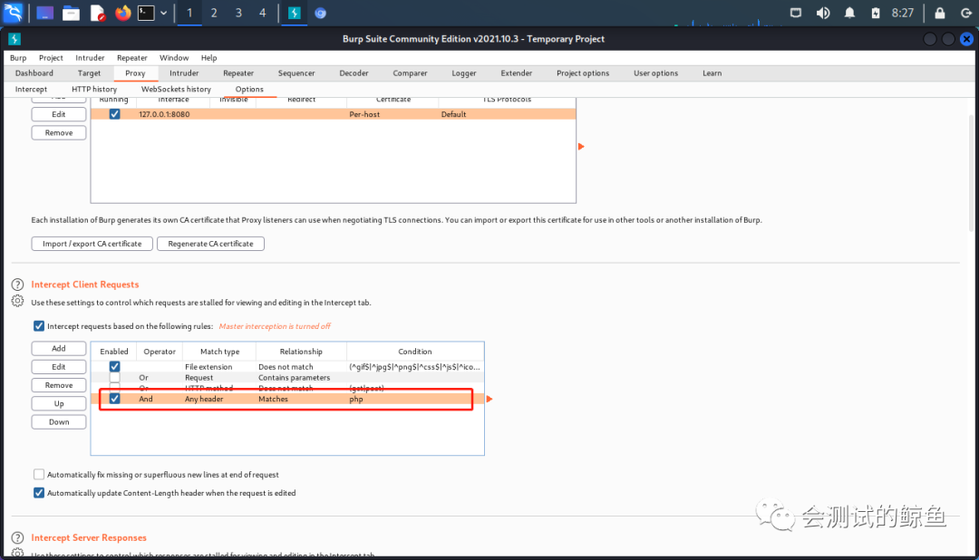Image resolution: width=979 pixels, height=560 pixels.
Task: Click the Burp Suite logo in title bar
Action: pyautogui.click(x=15, y=39)
